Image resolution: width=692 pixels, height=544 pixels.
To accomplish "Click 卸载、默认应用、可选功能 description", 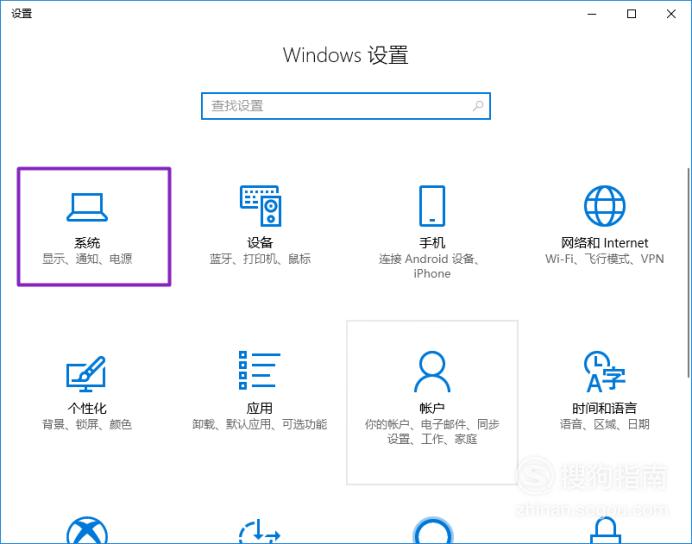I will click(x=260, y=424).
